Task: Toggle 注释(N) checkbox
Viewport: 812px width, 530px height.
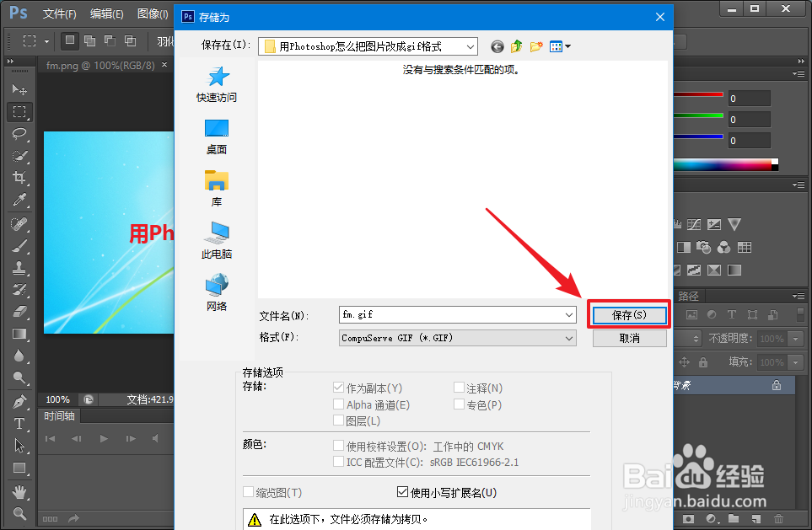Action: (459, 388)
